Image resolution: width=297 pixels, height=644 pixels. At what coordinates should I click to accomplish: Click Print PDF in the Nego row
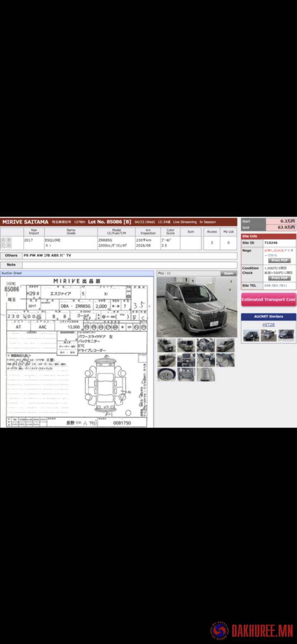tap(280, 261)
